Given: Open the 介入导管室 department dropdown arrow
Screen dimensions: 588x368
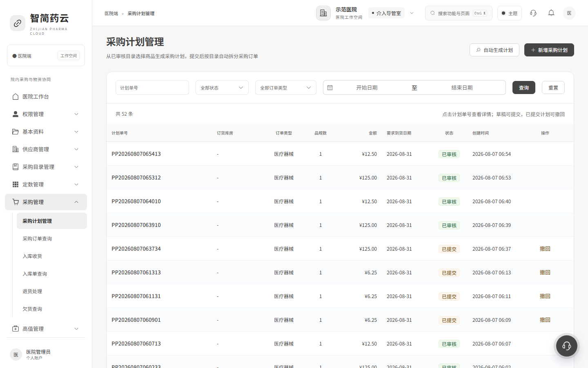Looking at the screenshot, I should tap(412, 13).
